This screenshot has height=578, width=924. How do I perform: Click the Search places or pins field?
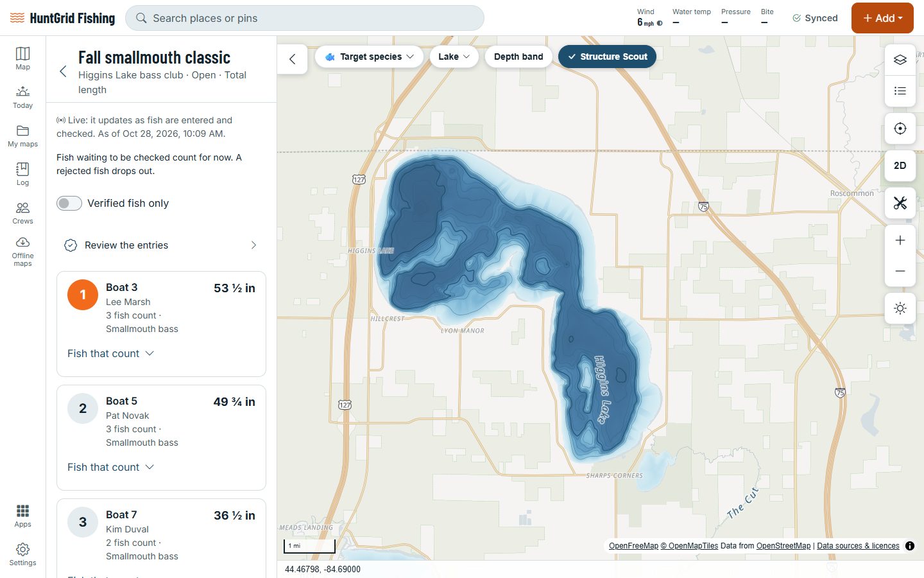coord(305,18)
